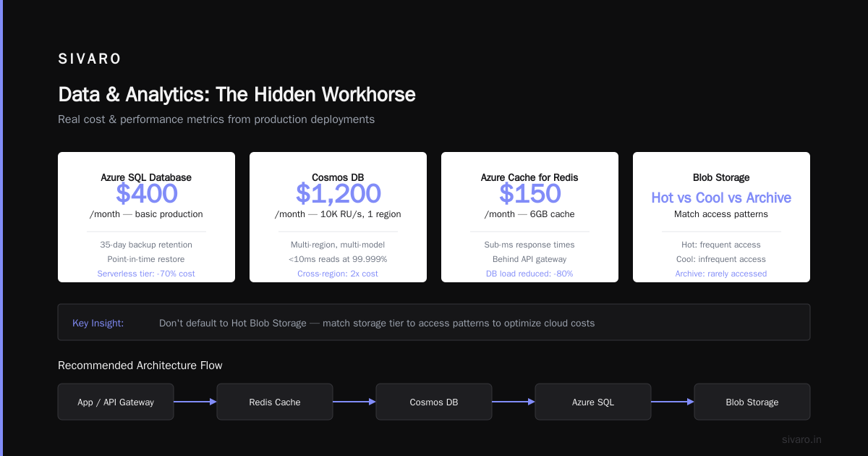The height and width of the screenshot is (456, 868).
Task: Click the 'Azure SQL Database' card title
Action: pyautogui.click(x=146, y=177)
